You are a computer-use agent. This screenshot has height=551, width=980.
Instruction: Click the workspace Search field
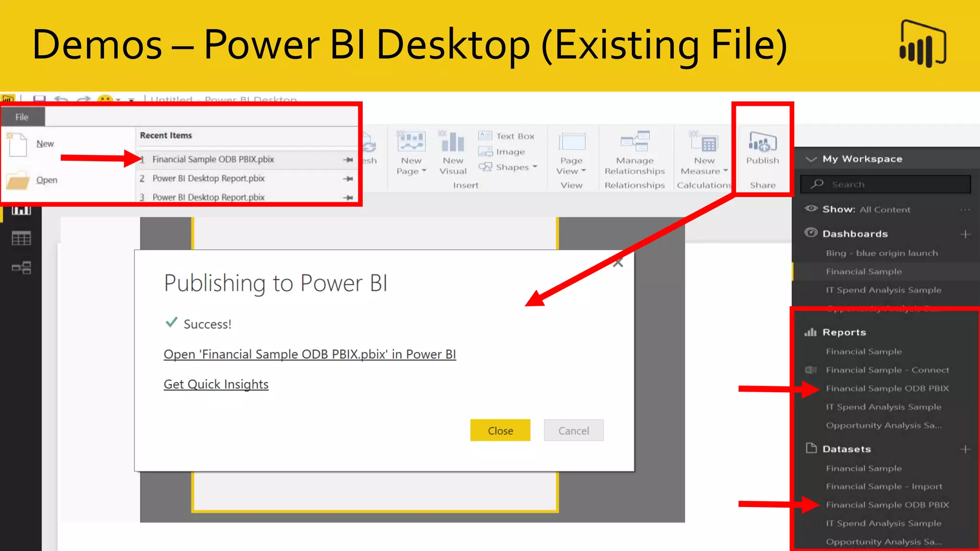(885, 185)
